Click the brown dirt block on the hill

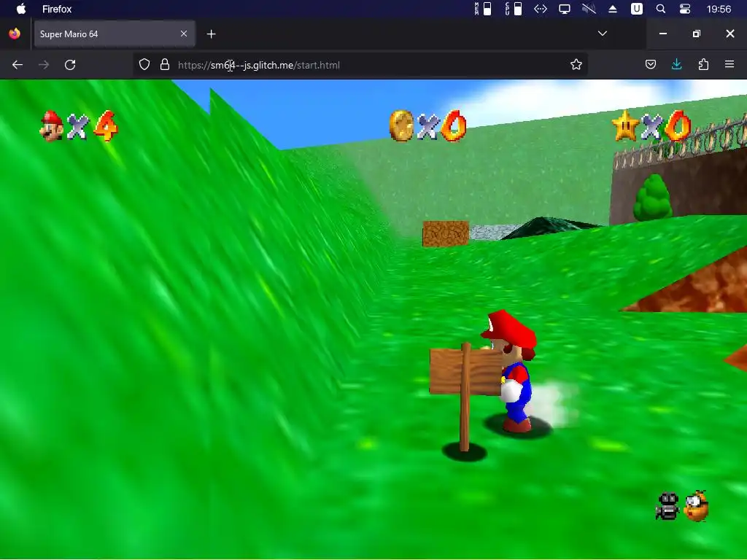pos(446,233)
